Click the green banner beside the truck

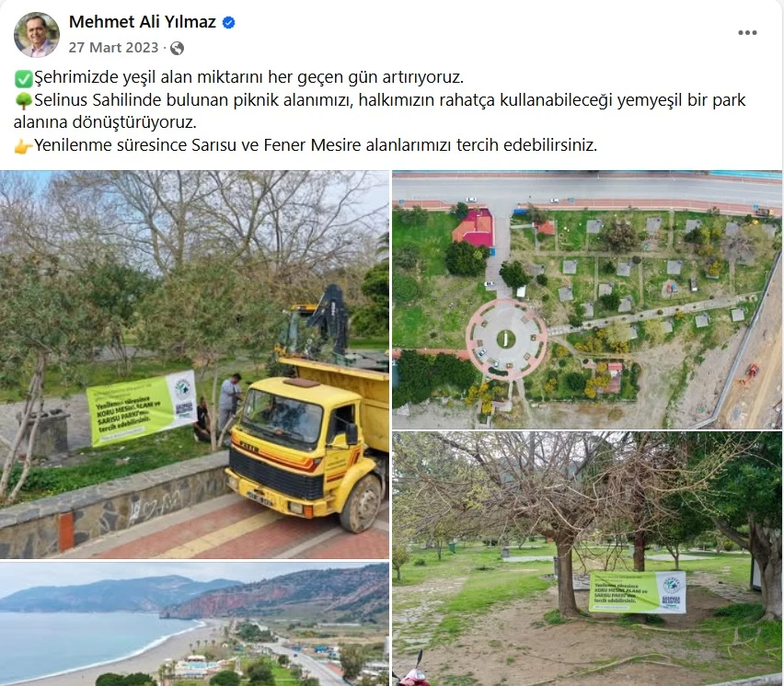141,407
